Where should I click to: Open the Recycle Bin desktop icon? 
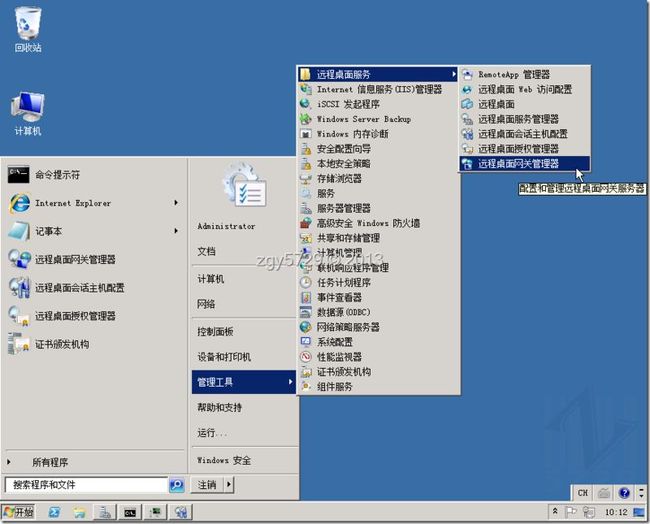pos(28,30)
